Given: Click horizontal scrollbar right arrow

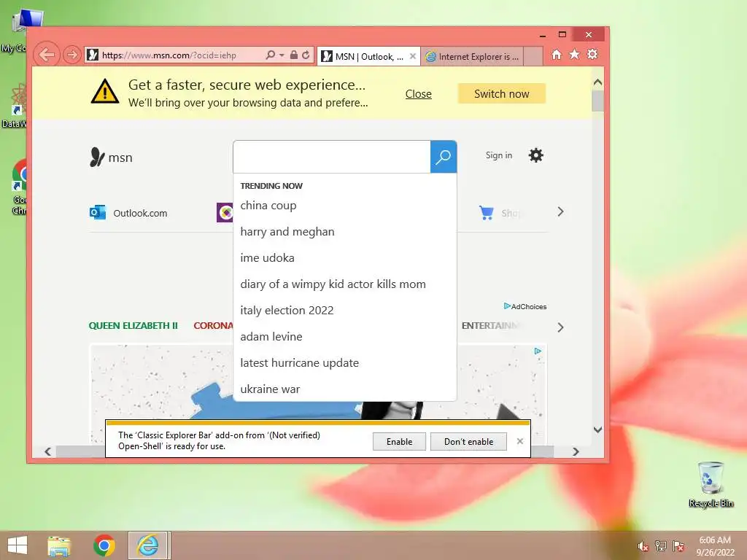Looking at the screenshot, I should (576, 451).
